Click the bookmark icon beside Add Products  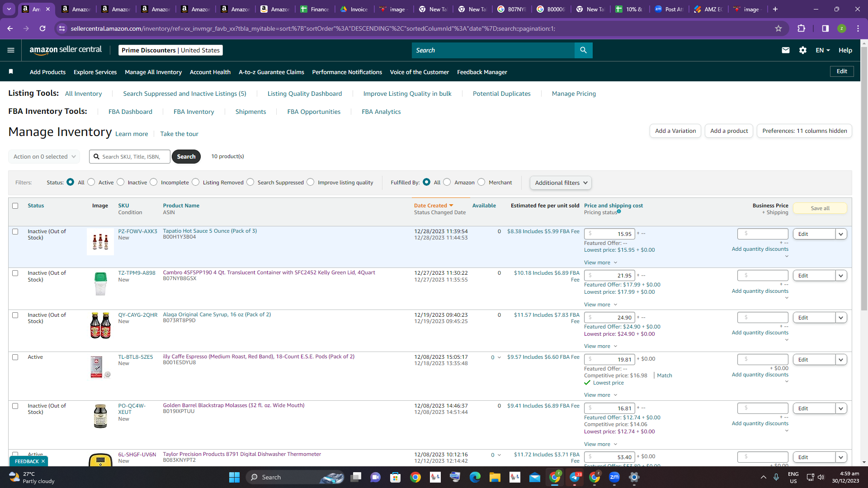[11, 72]
